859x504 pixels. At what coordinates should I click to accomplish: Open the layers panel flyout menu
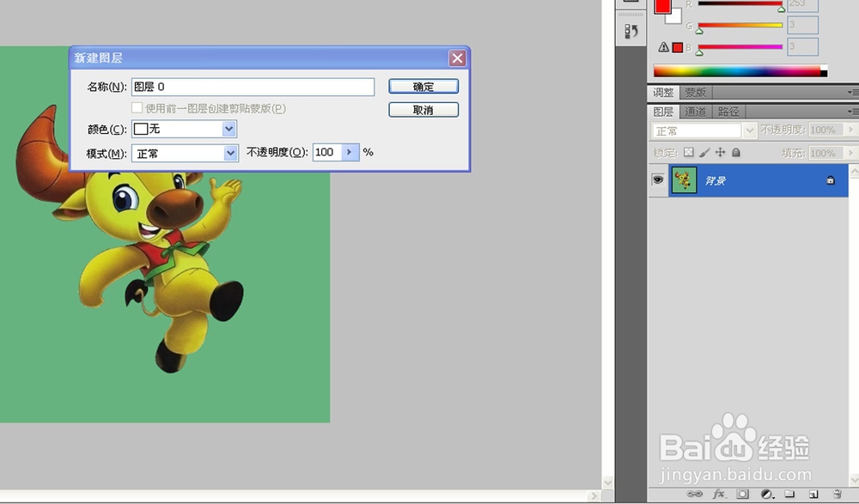[x=853, y=112]
